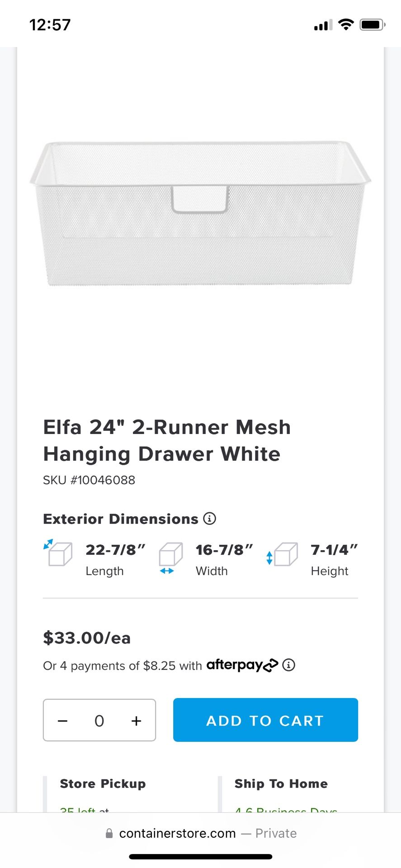Increase the quantity with the plus control
The height and width of the screenshot is (868, 401).
click(x=136, y=720)
